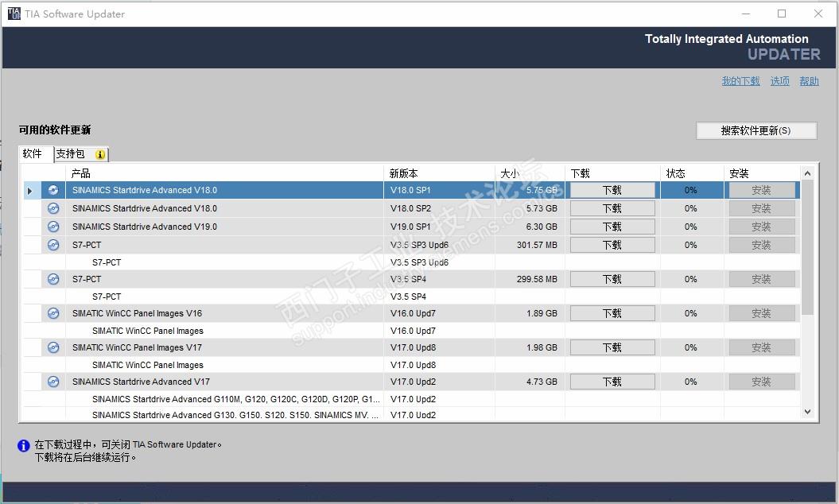Switch to the 软件 tab

[x=36, y=154]
